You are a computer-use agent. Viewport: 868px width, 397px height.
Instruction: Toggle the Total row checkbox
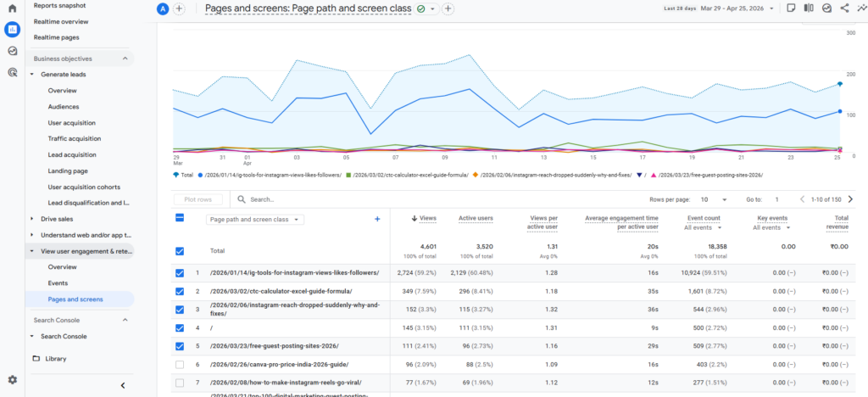point(181,251)
